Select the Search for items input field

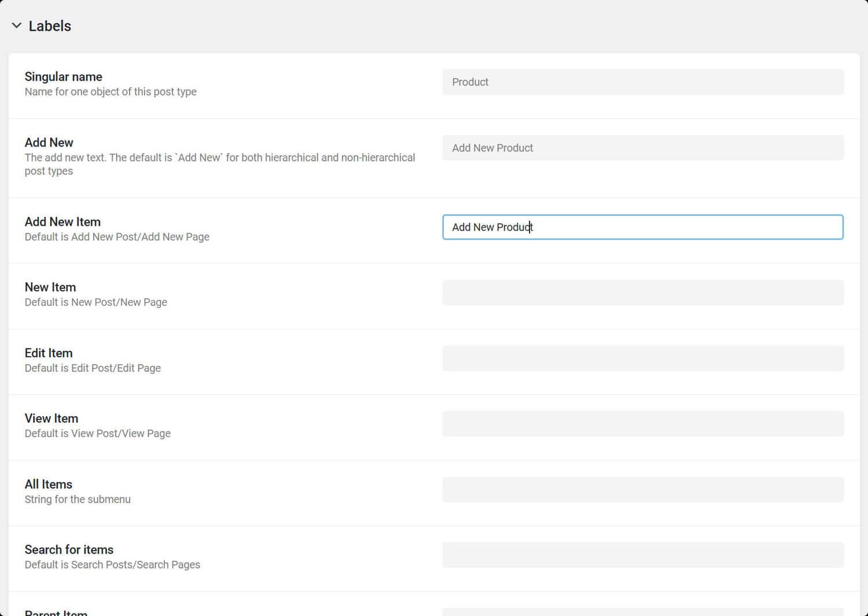[x=643, y=555]
